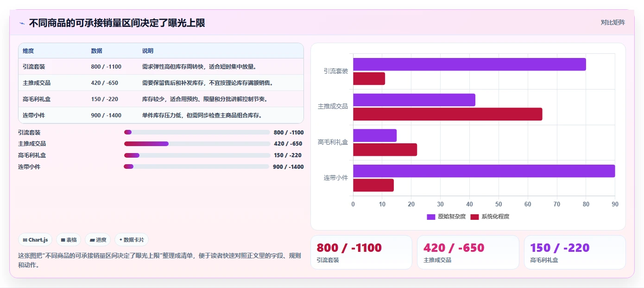The image size is (644, 288).
Task: Click the description starting 单件库存压力低
Action: (202, 115)
